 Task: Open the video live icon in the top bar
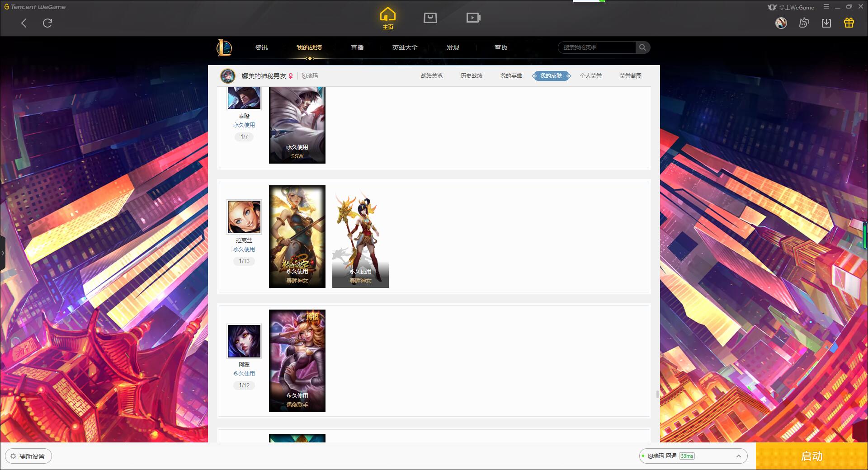(x=473, y=18)
